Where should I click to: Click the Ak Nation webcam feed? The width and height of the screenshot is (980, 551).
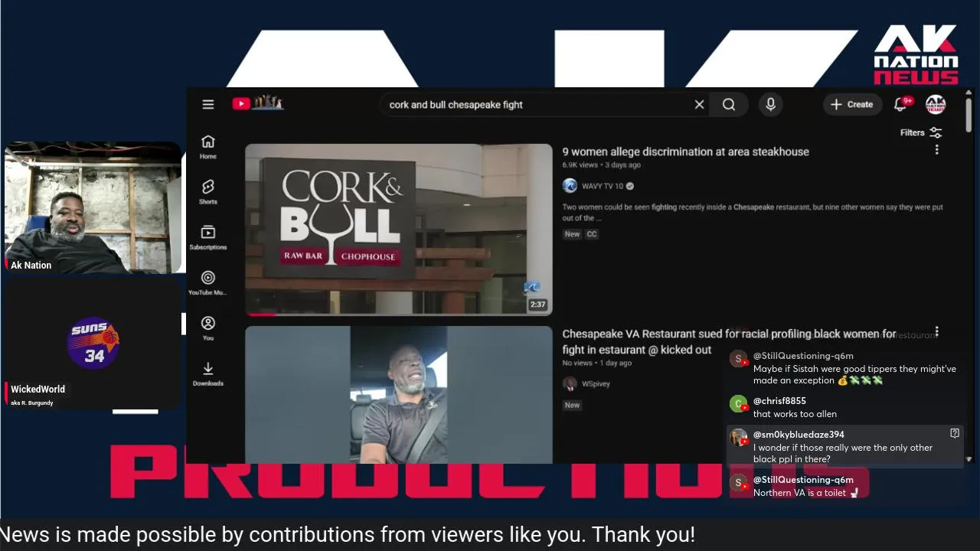(x=93, y=207)
